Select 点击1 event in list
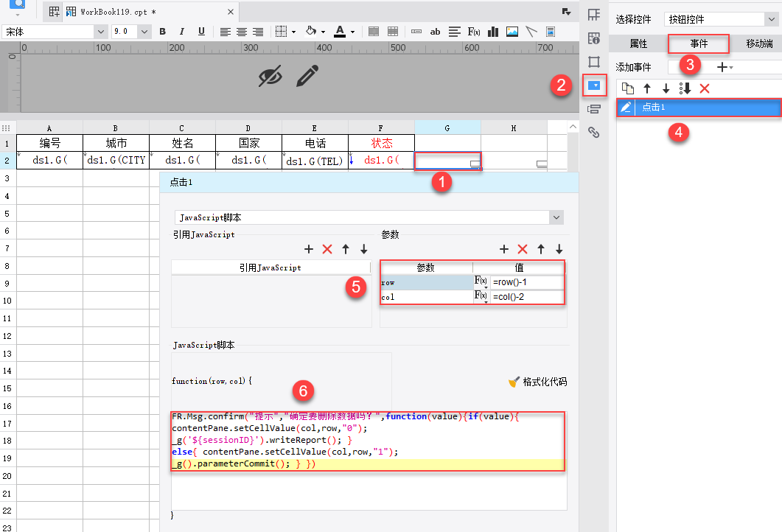The height and width of the screenshot is (532, 782). [x=699, y=107]
